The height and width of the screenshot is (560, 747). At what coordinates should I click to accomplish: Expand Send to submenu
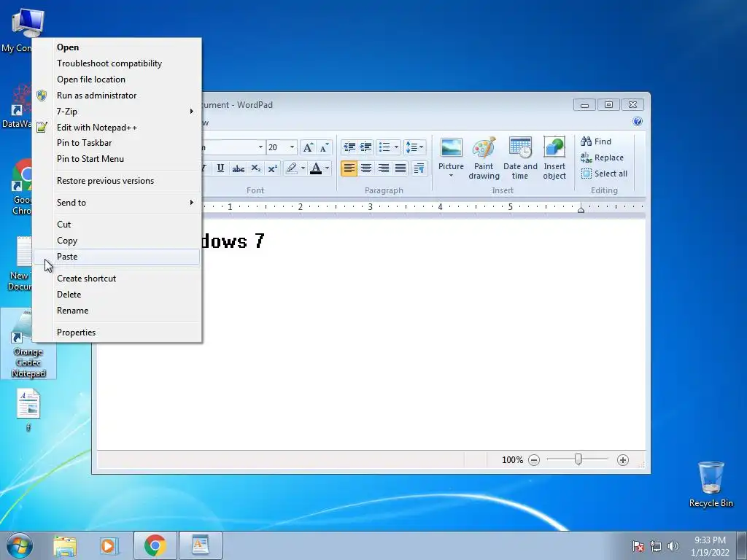point(117,203)
